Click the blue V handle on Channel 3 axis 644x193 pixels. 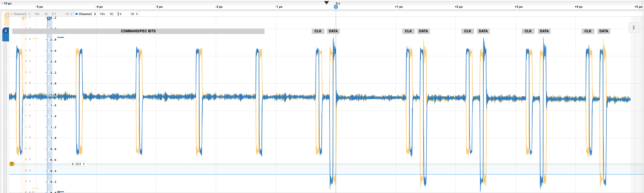49,18
